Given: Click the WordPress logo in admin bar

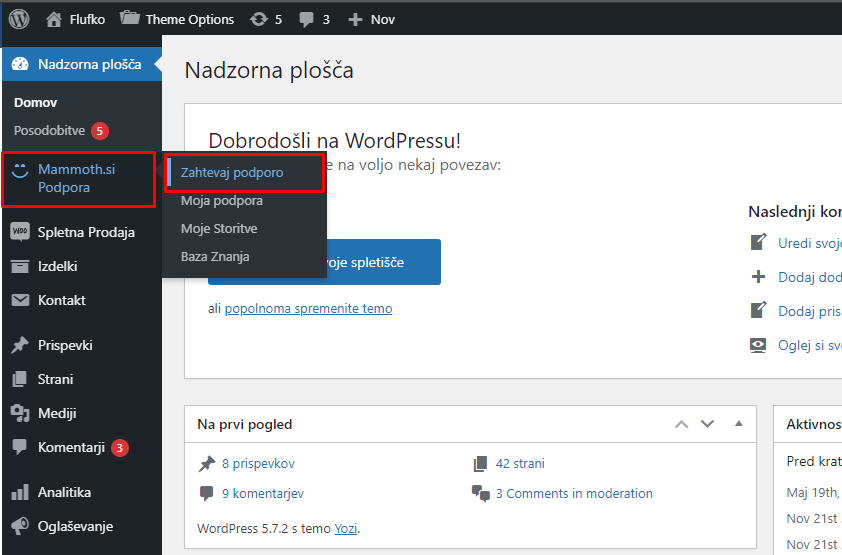Looking at the screenshot, I should click(x=19, y=19).
